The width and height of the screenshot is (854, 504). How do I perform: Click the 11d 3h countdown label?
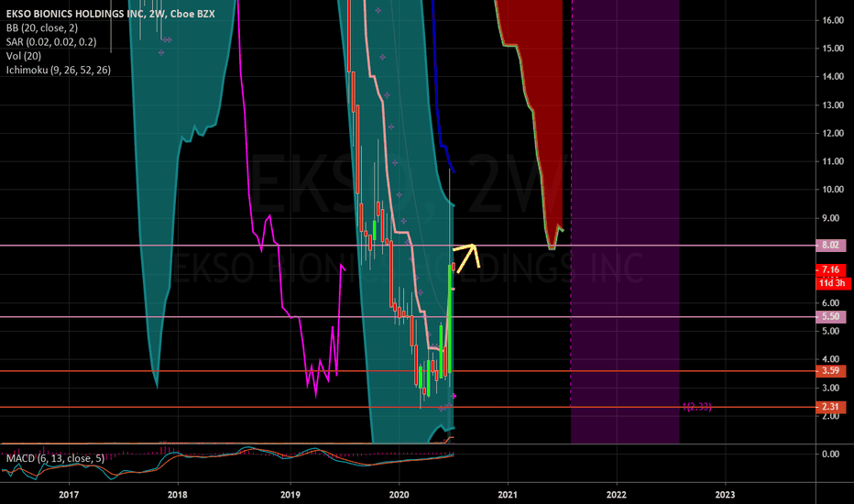(833, 283)
